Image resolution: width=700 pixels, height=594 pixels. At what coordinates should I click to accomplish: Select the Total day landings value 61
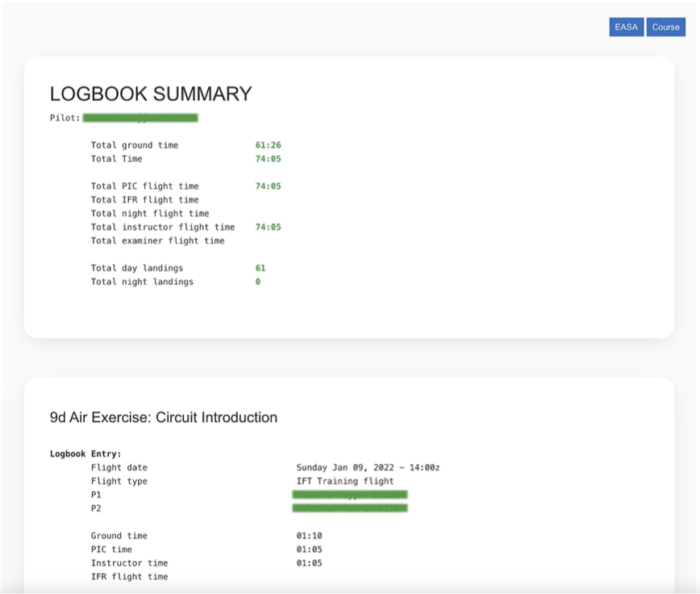(x=260, y=268)
